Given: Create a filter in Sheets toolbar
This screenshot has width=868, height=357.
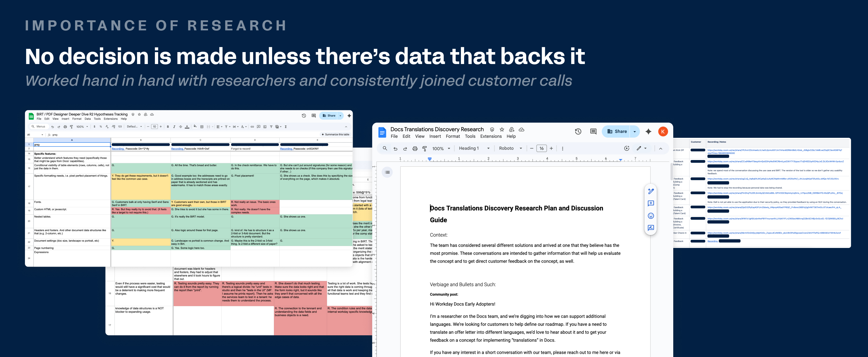Looking at the screenshot, I should pos(271,127).
